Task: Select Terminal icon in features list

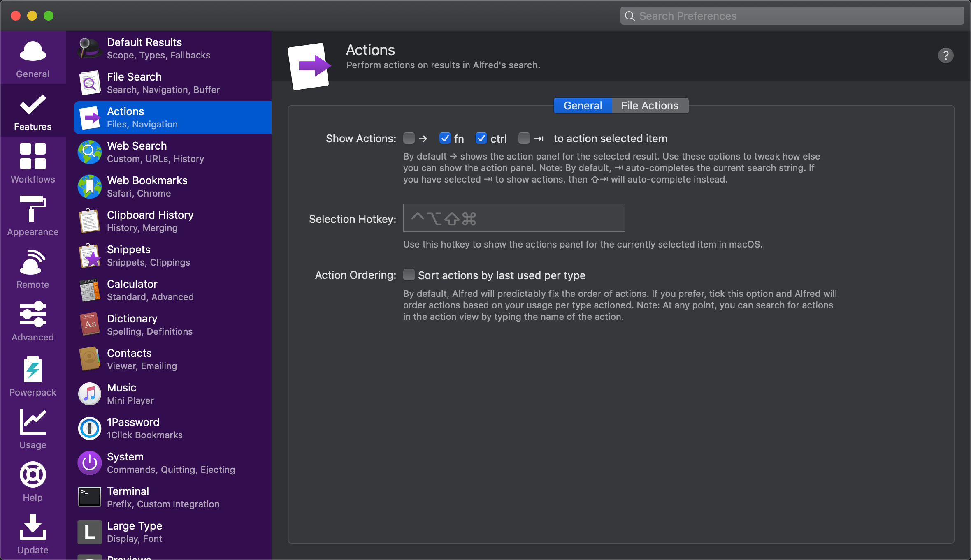Action: click(90, 497)
